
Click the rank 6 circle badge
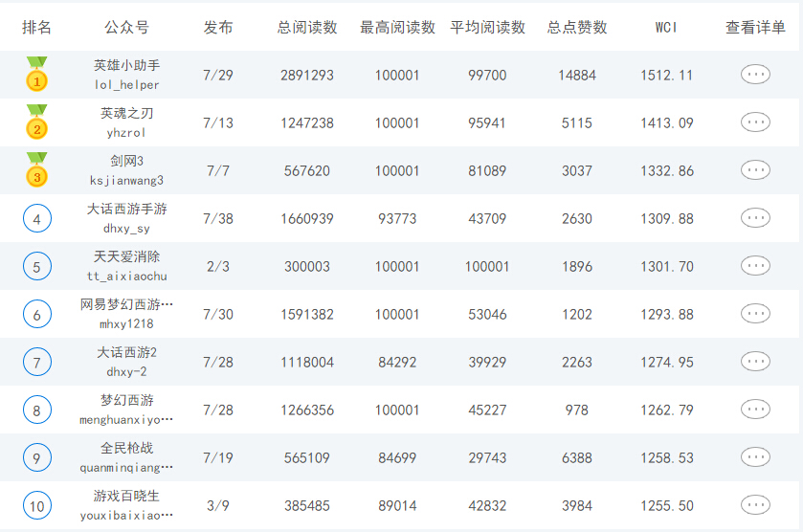point(37,314)
